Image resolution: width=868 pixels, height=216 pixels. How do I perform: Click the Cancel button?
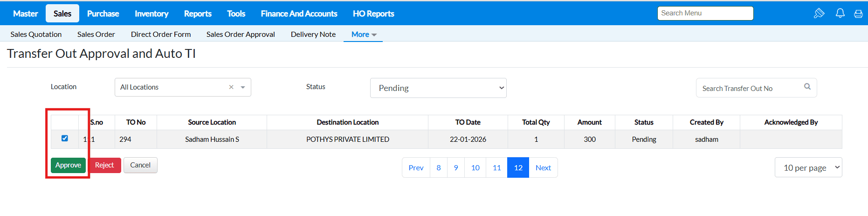tap(140, 165)
